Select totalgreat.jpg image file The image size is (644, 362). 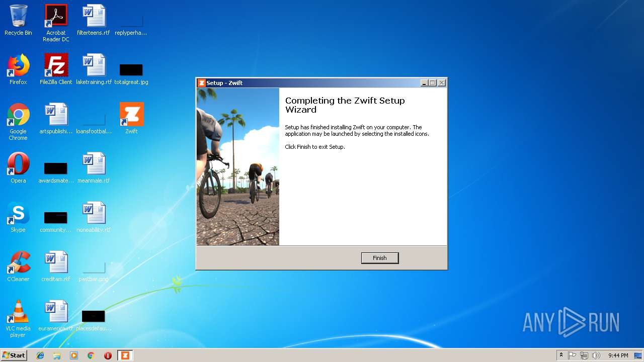pyautogui.click(x=131, y=69)
